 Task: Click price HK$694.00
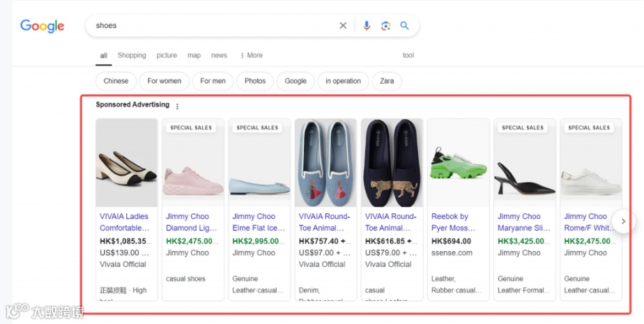pos(451,242)
